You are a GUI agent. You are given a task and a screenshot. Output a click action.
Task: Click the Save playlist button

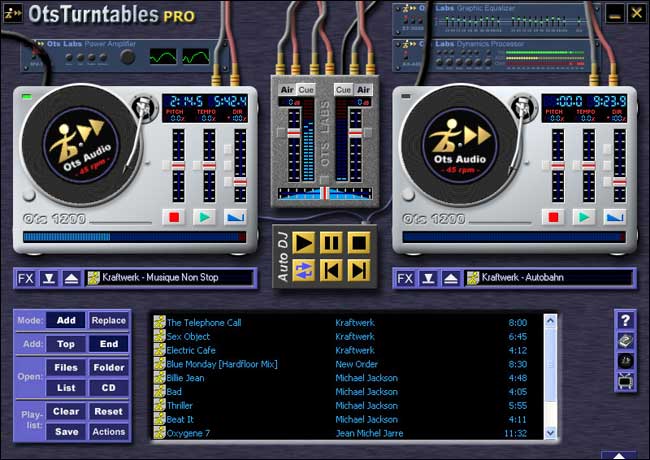click(x=66, y=432)
